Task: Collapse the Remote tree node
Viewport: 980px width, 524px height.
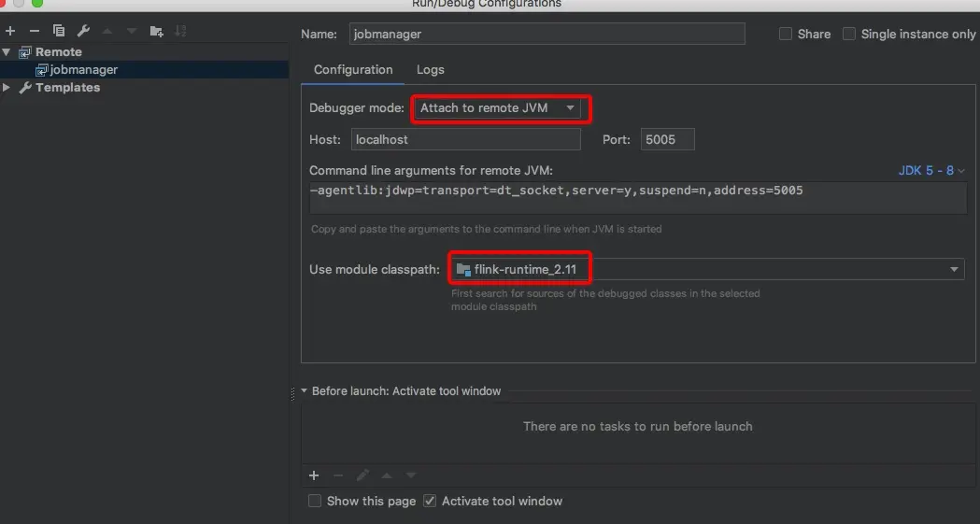Action: pyautogui.click(x=7, y=51)
